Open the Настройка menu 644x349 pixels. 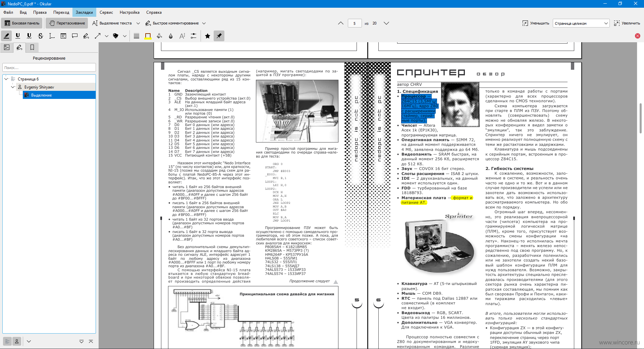pyautogui.click(x=129, y=12)
